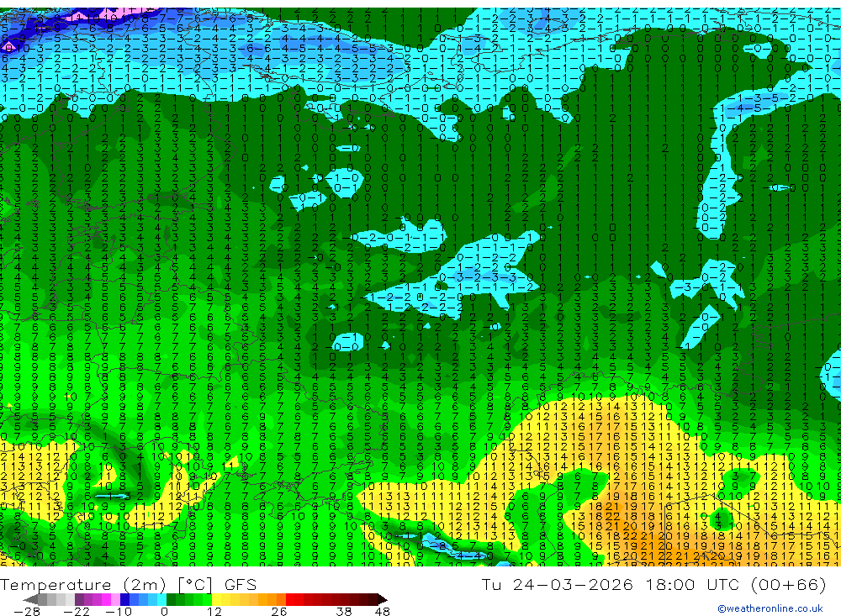Screen dimensions: 841x616
Task: Pick the light pink legend swatch
Action: pos(116,600)
